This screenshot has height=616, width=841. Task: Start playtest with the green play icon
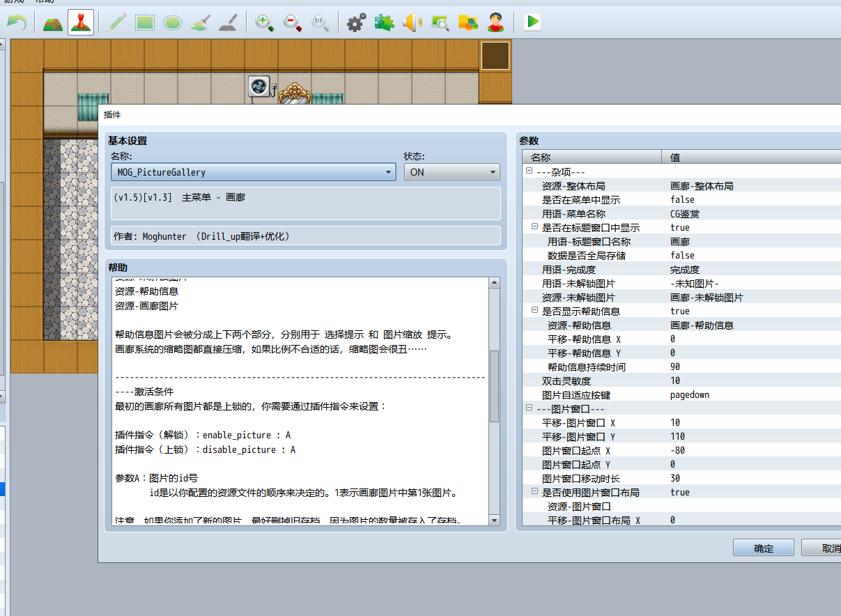tap(533, 22)
